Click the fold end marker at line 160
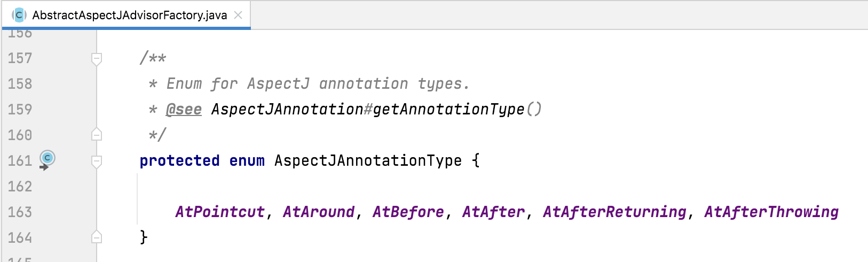868x262 pixels. point(97,134)
